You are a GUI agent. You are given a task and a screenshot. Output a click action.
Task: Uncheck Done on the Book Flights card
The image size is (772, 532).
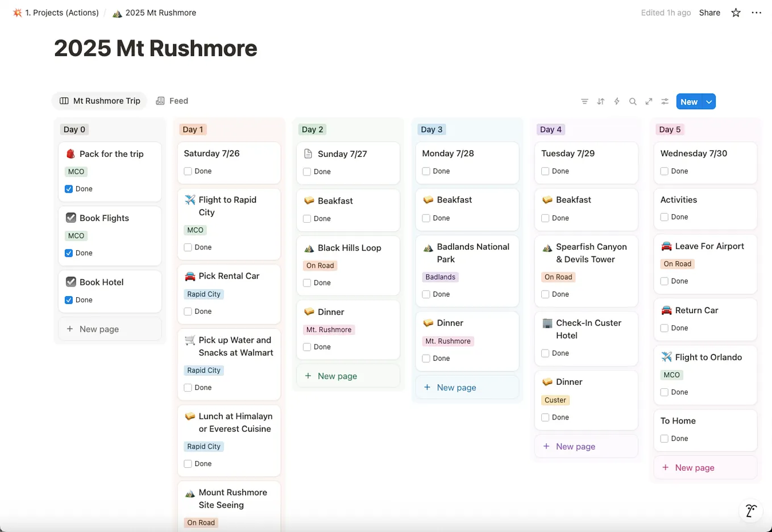click(x=69, y=252)
